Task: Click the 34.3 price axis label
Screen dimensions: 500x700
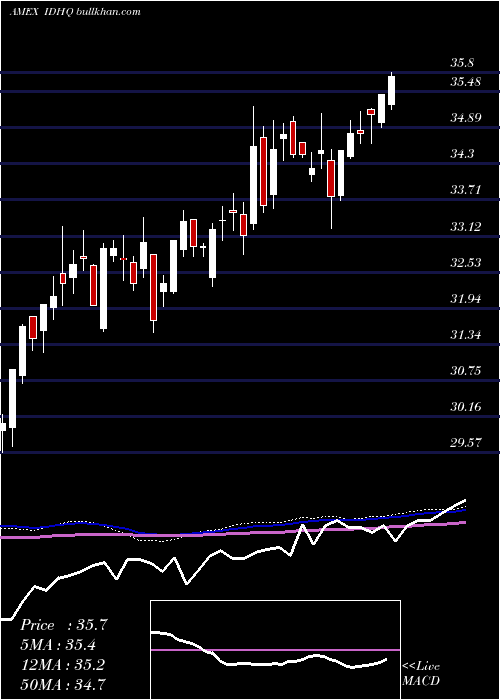Action: tap(462, 154)
